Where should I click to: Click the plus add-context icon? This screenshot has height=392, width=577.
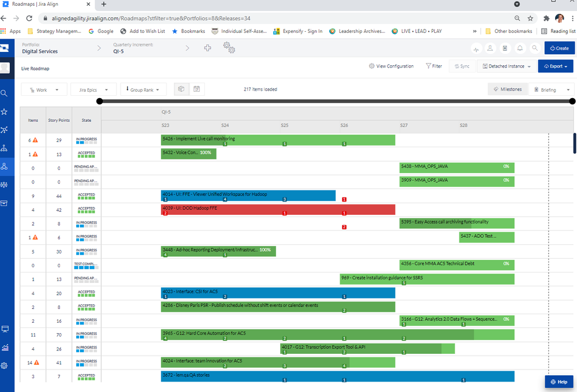[207, 48]
